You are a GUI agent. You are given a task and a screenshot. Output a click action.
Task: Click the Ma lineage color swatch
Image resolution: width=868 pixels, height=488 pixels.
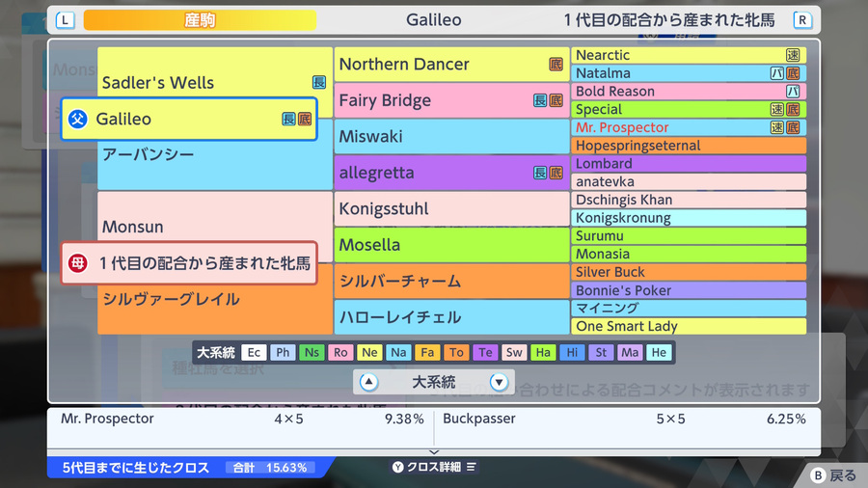pos(630,352)
